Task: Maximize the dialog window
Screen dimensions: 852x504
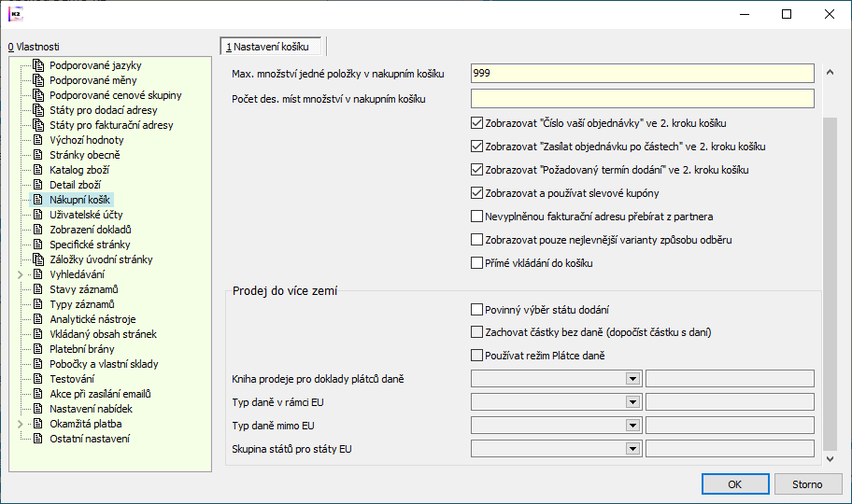Action: coord(787,14)
